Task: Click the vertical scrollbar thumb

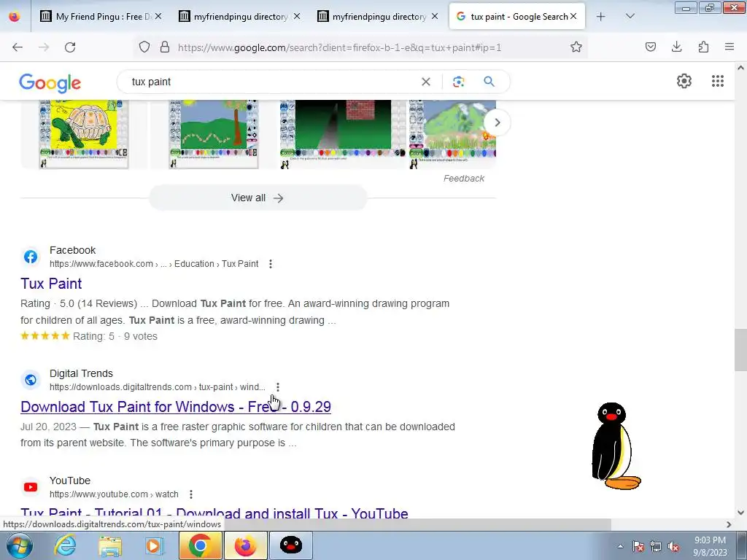Action: coord(740,350)
